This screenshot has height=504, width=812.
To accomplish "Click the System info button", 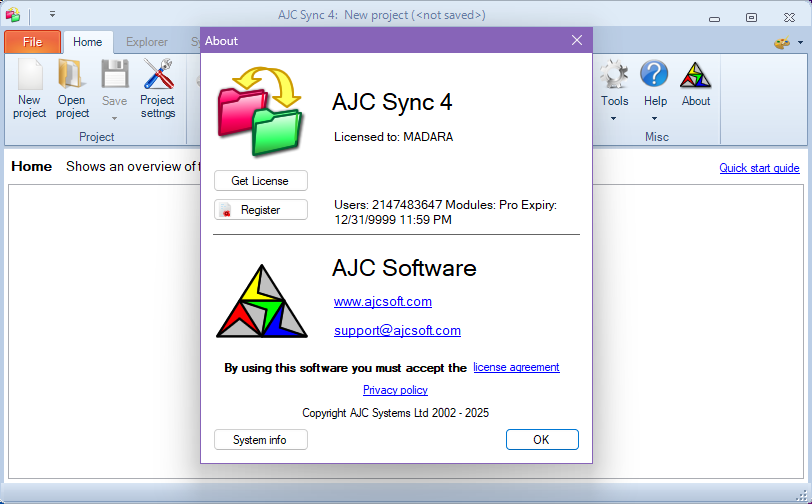I will point(260,440).
